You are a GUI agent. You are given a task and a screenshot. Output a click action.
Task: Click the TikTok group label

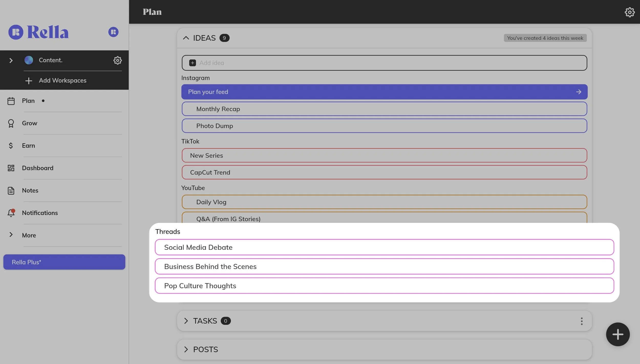tap(190, 142)
